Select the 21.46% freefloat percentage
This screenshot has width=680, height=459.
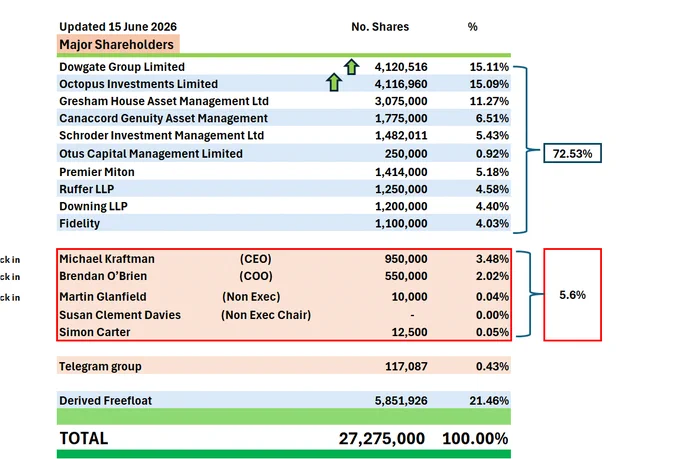click(x=489, y=401)
